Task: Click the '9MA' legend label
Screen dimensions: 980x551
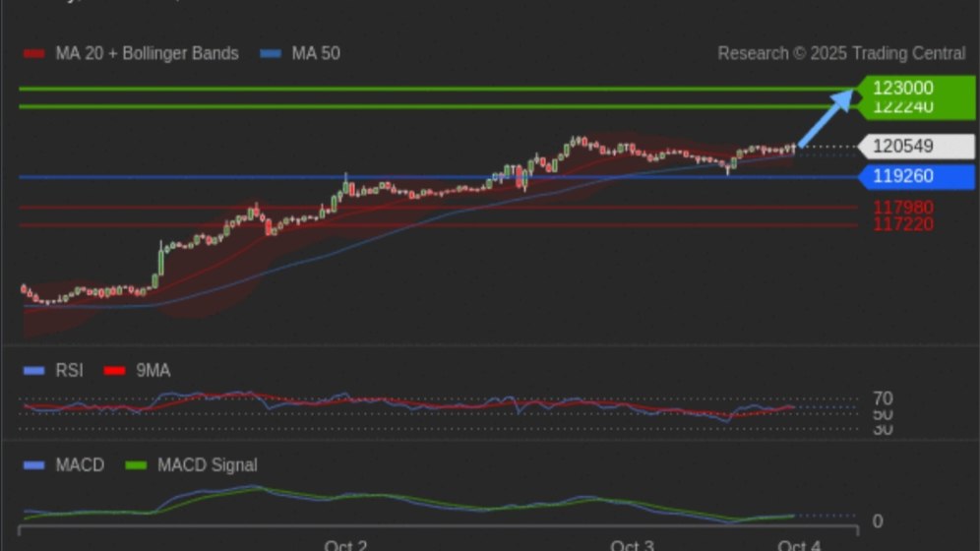Action: point(153,371)
